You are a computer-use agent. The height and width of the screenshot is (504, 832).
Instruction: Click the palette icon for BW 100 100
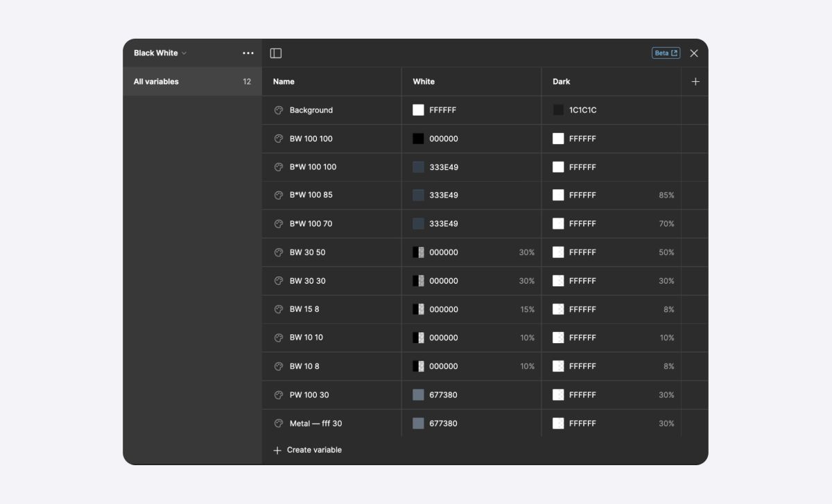click(279, 139)
